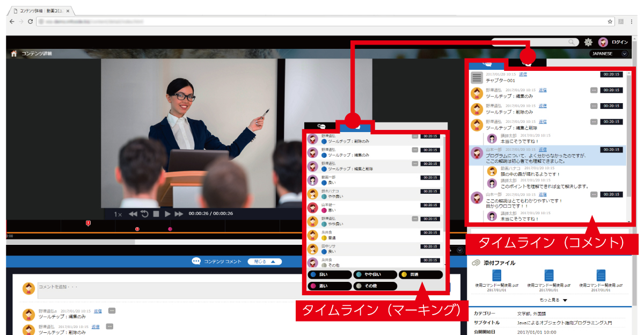Click the browser back arrow

click(12, 21)
